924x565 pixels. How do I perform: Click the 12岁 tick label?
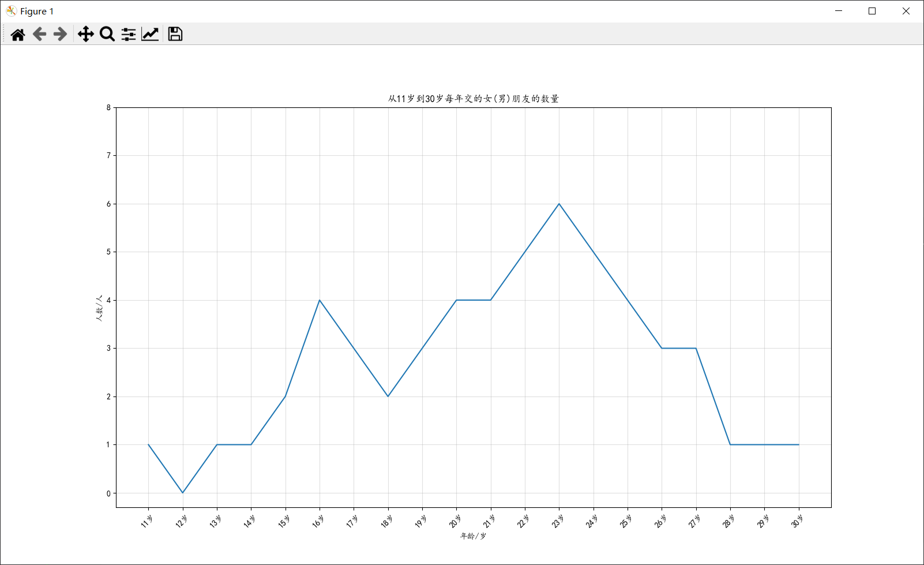(182, 521)
